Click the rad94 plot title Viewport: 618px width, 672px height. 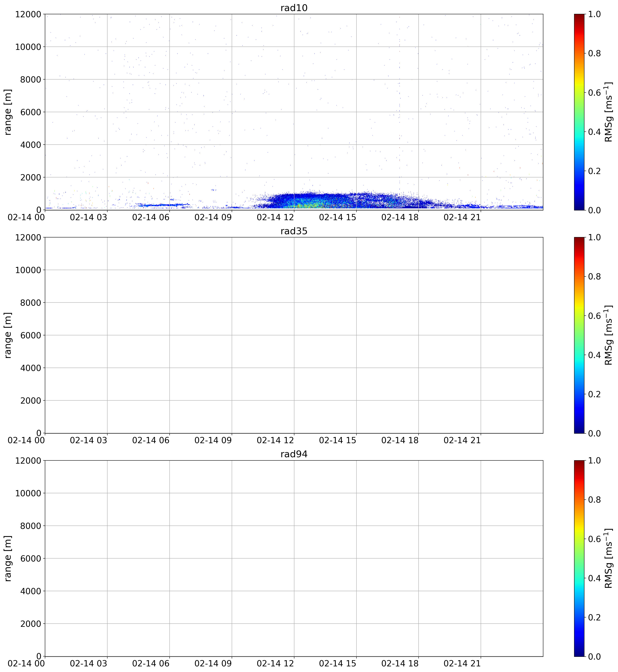pyautogui.click(x=294, y=454)
